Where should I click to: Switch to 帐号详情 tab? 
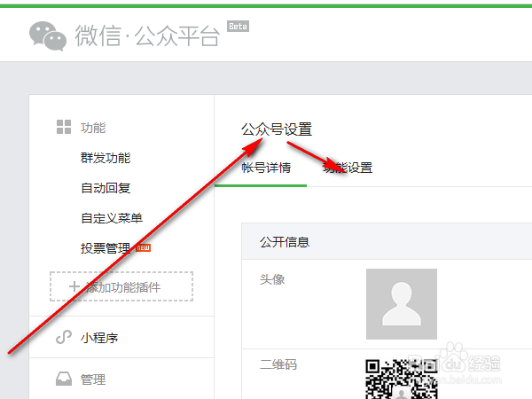click(266, 168)
